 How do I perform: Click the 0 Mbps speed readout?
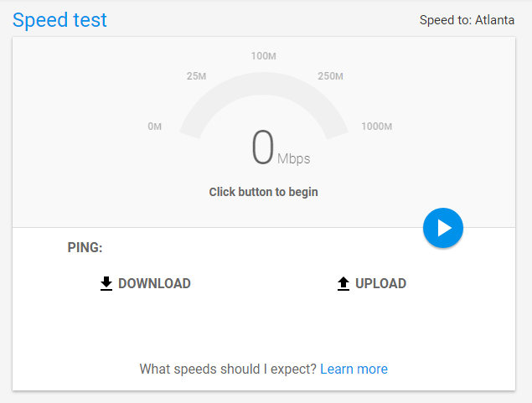281,148
